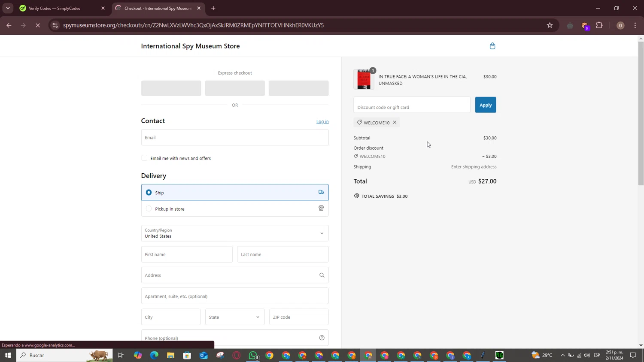Click the store pickup icon
Screen dimensions: 644x362
click(321, 208)
